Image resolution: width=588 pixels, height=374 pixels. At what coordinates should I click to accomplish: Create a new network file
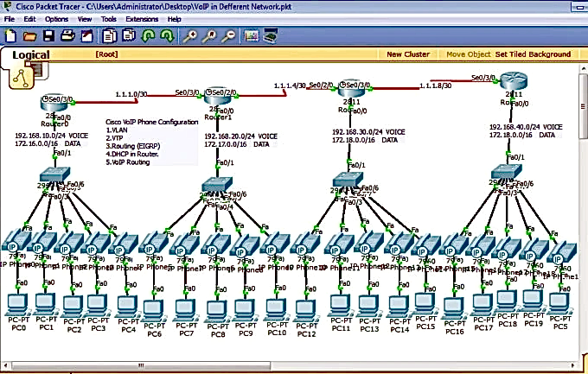[10, 36]
